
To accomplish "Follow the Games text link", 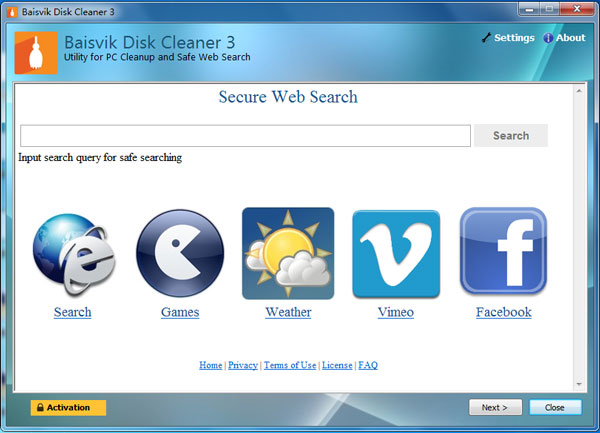I will [180, 312].
